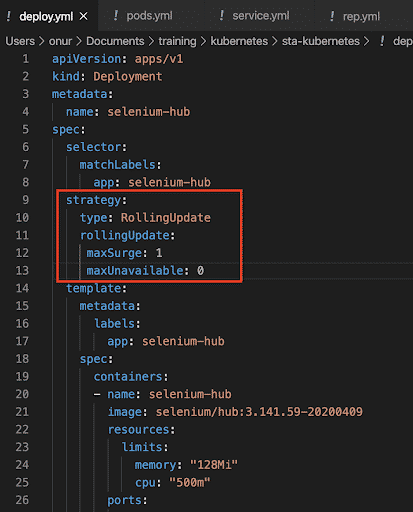Open the service.yml tab

click(254, 16)
